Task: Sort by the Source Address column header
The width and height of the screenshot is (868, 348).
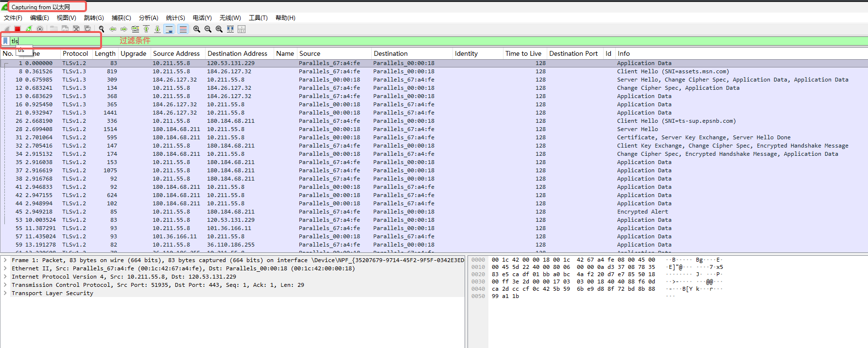Action: (x=176, y=53)
